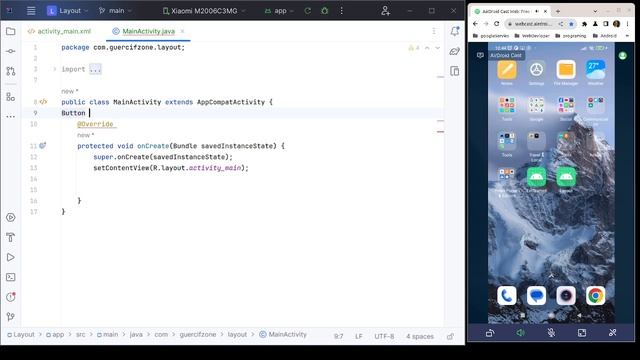Click the Chrome address bar

click(x=533, y=24)
